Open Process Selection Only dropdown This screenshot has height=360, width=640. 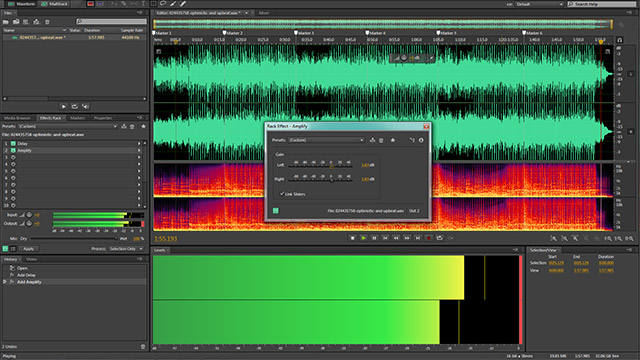[126, 249]
